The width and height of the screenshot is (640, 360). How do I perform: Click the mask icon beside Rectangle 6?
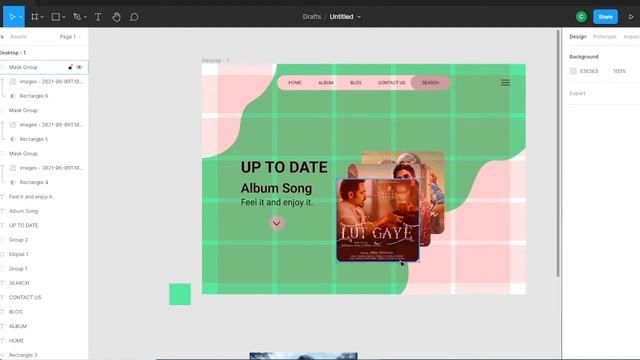click(13, 96)
